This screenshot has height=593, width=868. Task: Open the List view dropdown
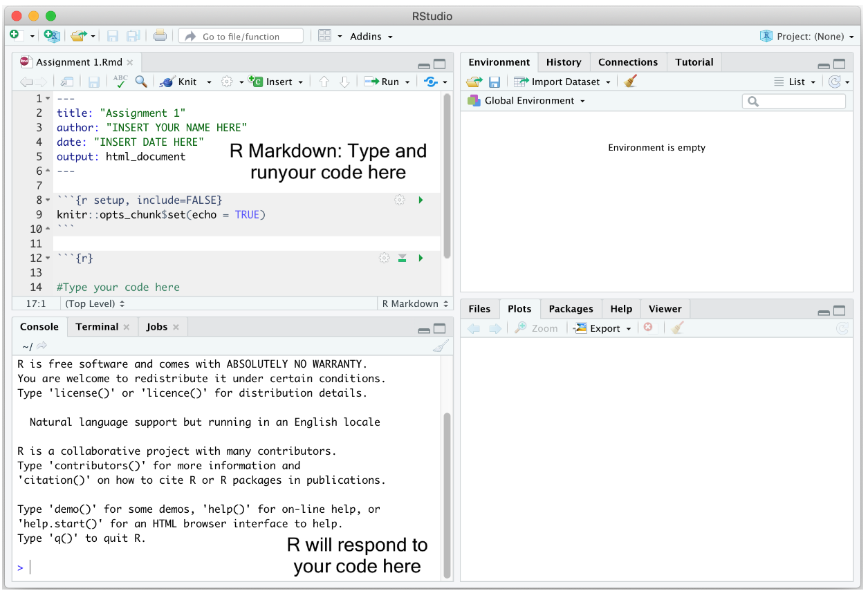coord(795,82)
